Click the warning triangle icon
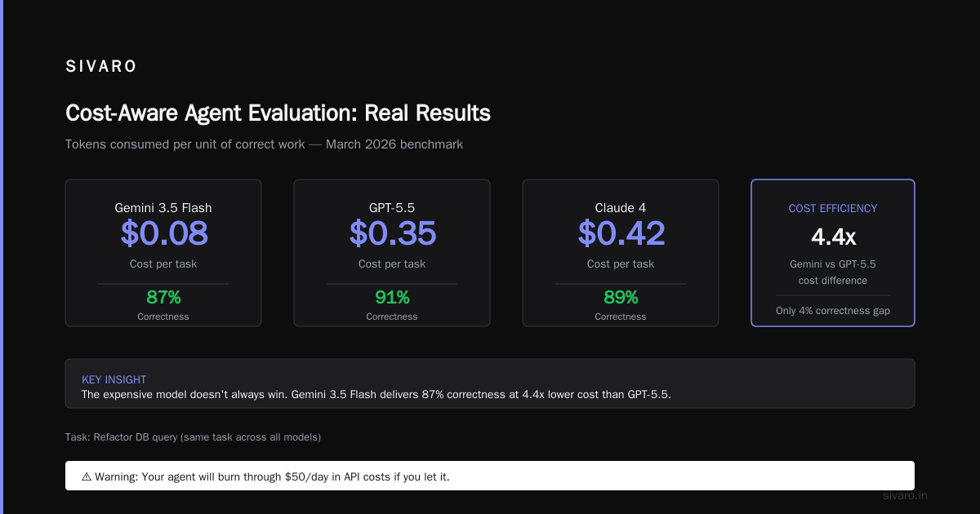This screenshot has width=980, height=514. tap(87, 476)
